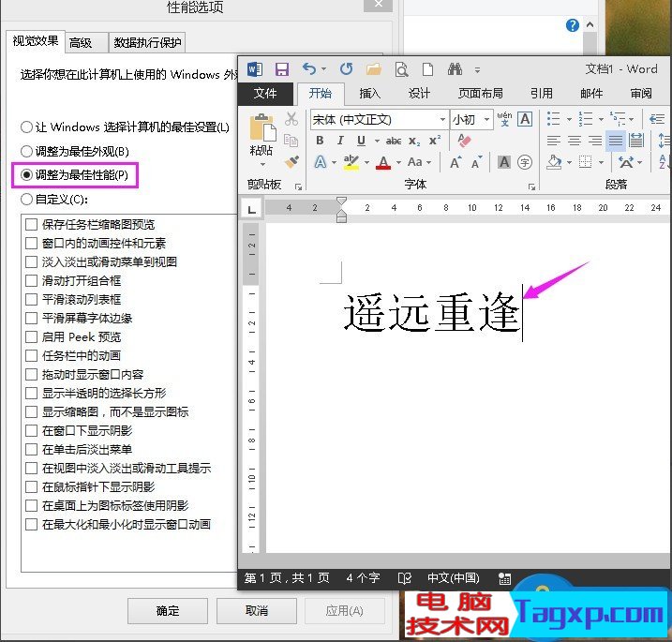Open the font name dropdown (宋体)
Image resolution: width=672 pixels, height=642 pixels.
(442, 119)
